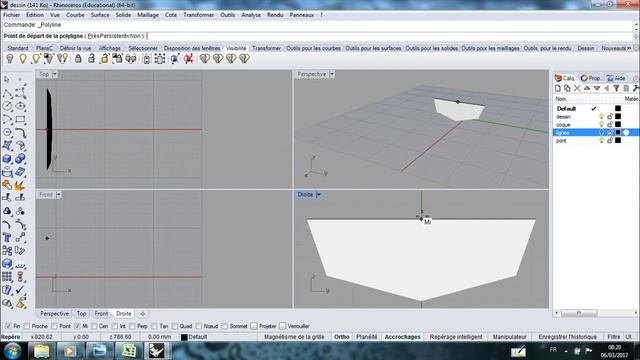Open the Fichier menu

(x=11, y=15)
